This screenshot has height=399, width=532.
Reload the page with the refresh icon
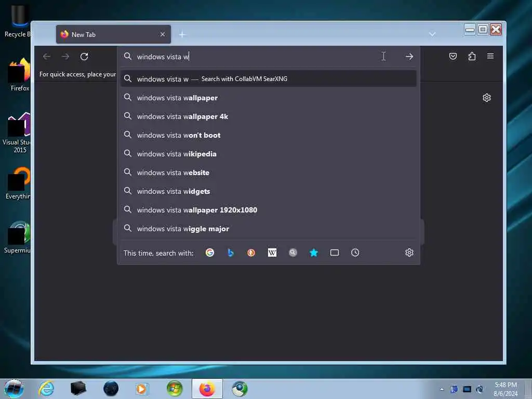point(84,56)
